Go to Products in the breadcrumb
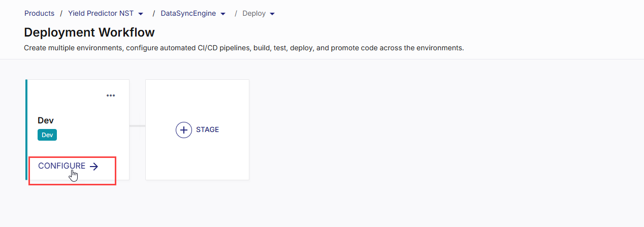644x227 pixels. pyautogui.click(x=39, y=13)
